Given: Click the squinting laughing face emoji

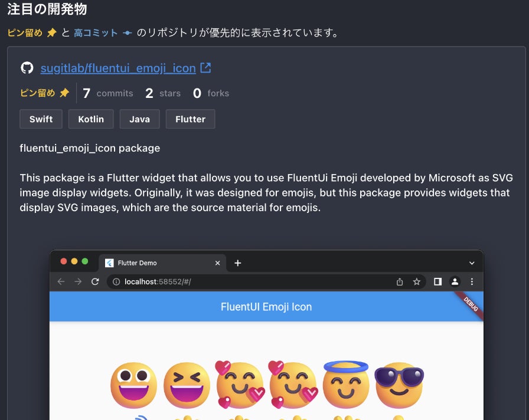Looking at the screenshot, I should point(187,385).
